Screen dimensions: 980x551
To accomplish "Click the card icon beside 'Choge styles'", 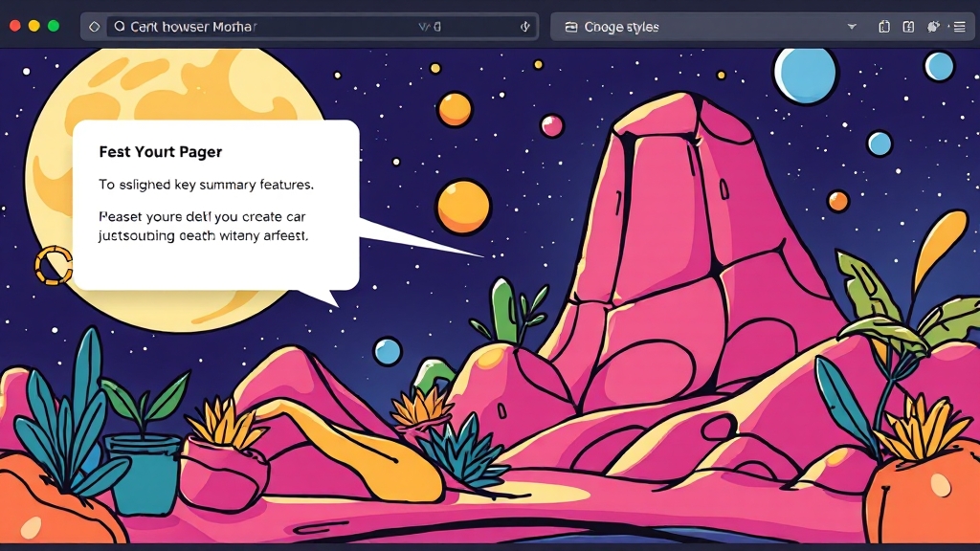I will tap(571, 27).
